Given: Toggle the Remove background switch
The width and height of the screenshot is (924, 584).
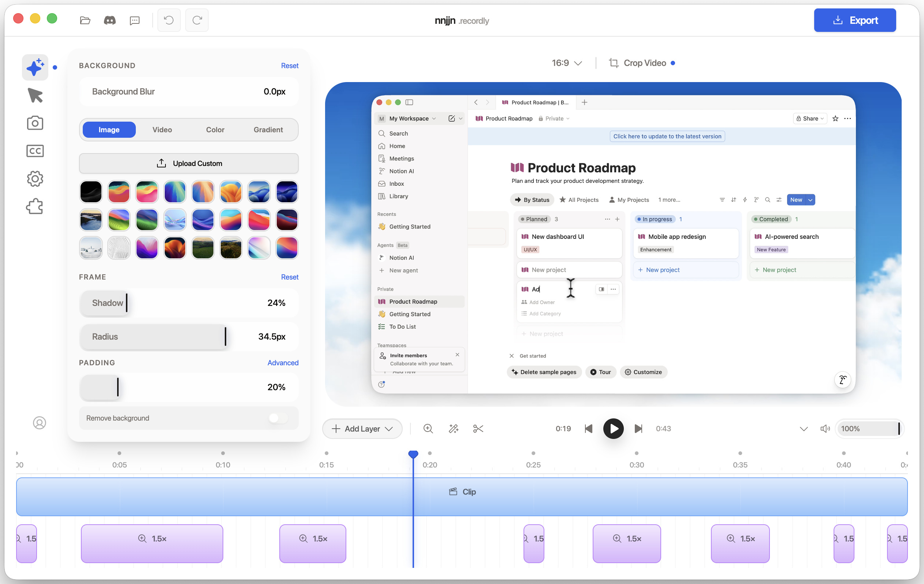Looking at the screenshot, I should [x=278, y=418].
